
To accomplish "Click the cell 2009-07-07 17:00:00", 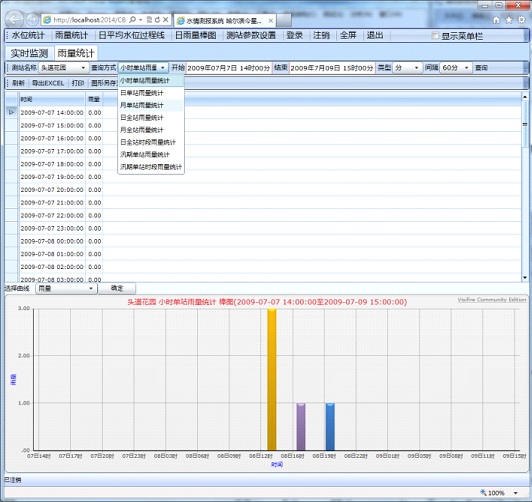I will point(52,151).
